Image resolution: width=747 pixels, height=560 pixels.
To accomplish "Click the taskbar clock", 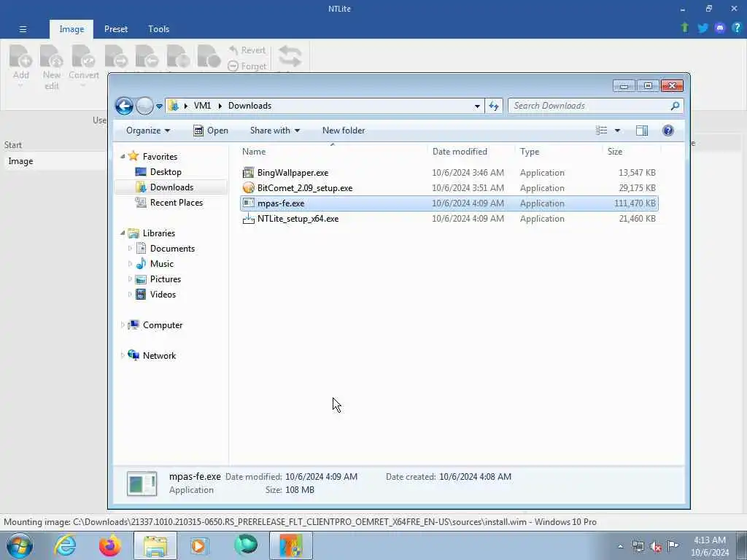I will (709, 546).
